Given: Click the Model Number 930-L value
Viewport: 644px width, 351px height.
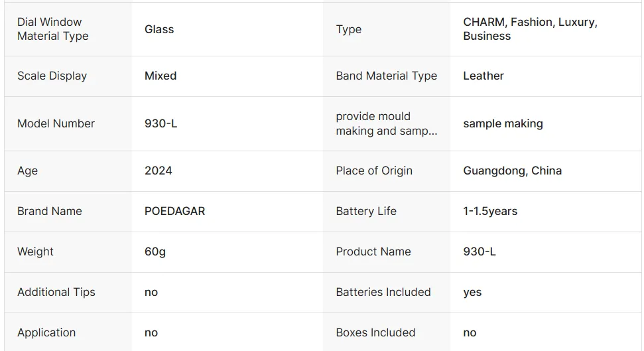Looking at the screenshot, I should (161, 123).
